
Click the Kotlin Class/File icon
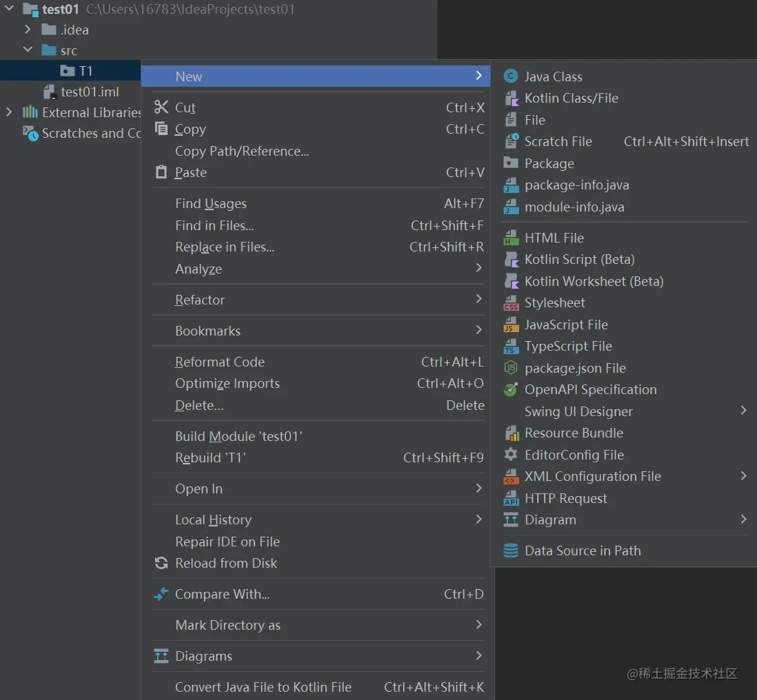511,98
